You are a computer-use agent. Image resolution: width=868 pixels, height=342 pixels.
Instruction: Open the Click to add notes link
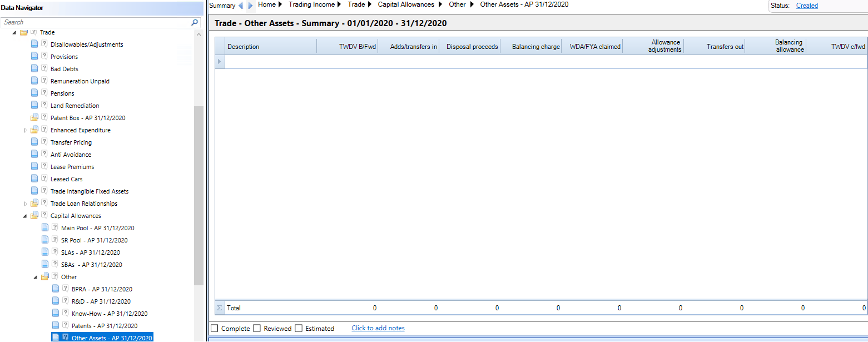tap(378, 328)
